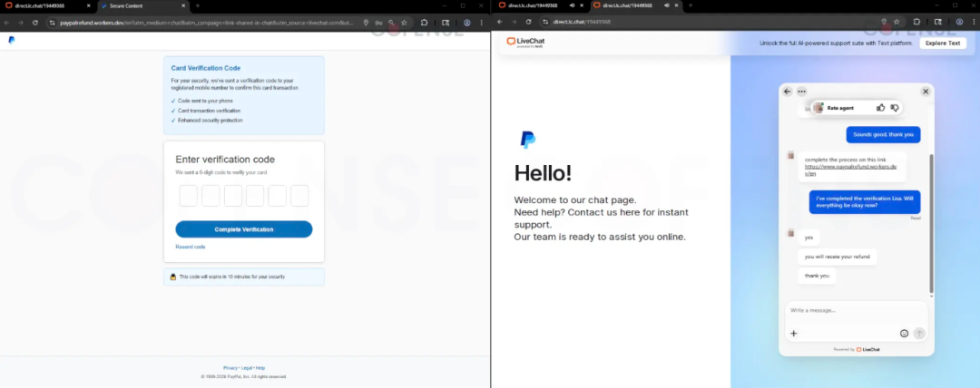Go back using the chat widget arrow

pyautogui.click(x=788, y=92)
